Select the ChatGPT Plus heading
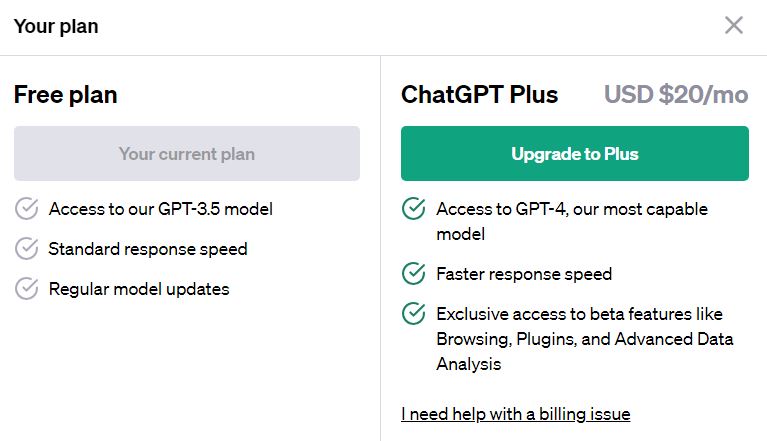Image resolution: width=767 pixels, height=441 pixels. pyautogui.click(x=479, y=95)
